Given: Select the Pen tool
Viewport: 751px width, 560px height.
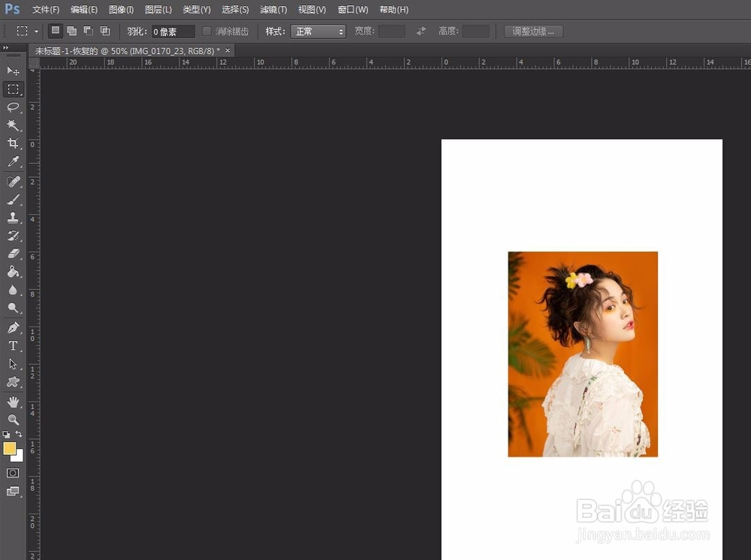Looking at the screenshot, I should [13, 328].
